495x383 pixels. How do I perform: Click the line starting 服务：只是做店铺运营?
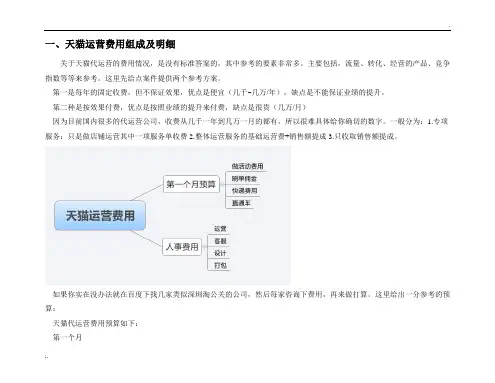(222, 136)
